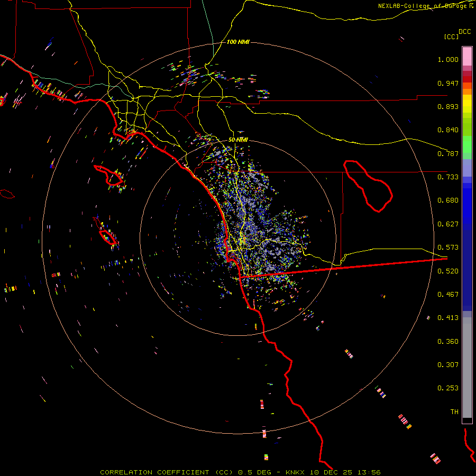Click the 100 NMI range ring label

click(238, 42)
